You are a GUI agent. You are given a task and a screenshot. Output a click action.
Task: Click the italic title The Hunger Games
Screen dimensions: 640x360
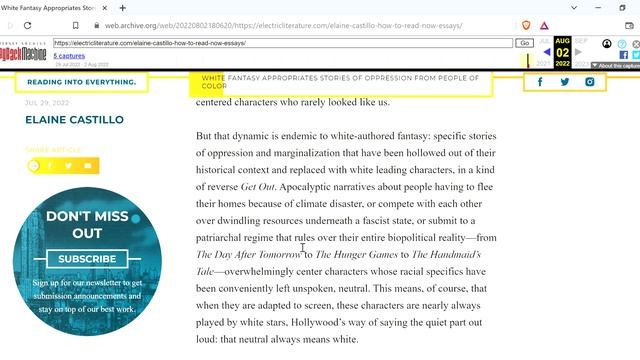356,255
